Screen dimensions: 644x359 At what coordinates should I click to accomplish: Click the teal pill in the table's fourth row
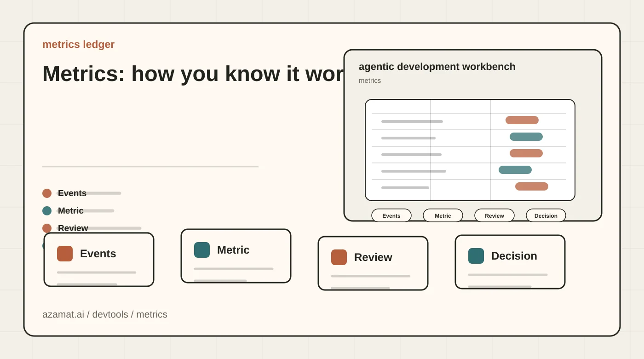click(515, 170)
